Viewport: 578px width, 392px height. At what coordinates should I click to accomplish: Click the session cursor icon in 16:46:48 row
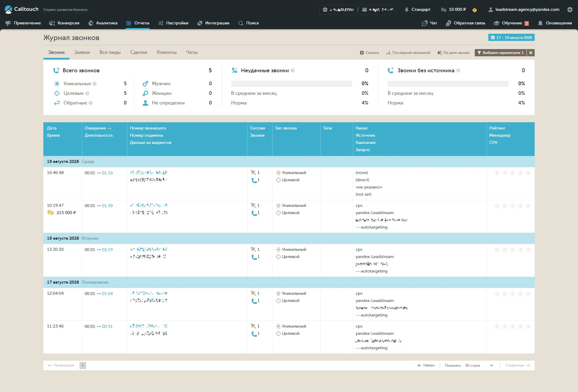click(x=253, y=173)
